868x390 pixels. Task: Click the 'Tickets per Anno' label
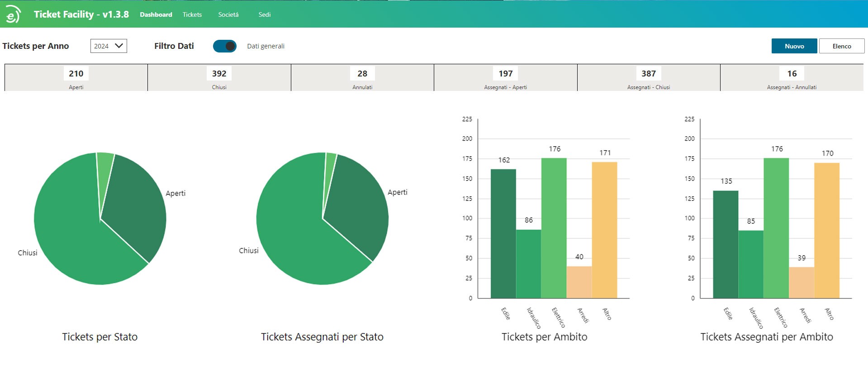point(36,46)
